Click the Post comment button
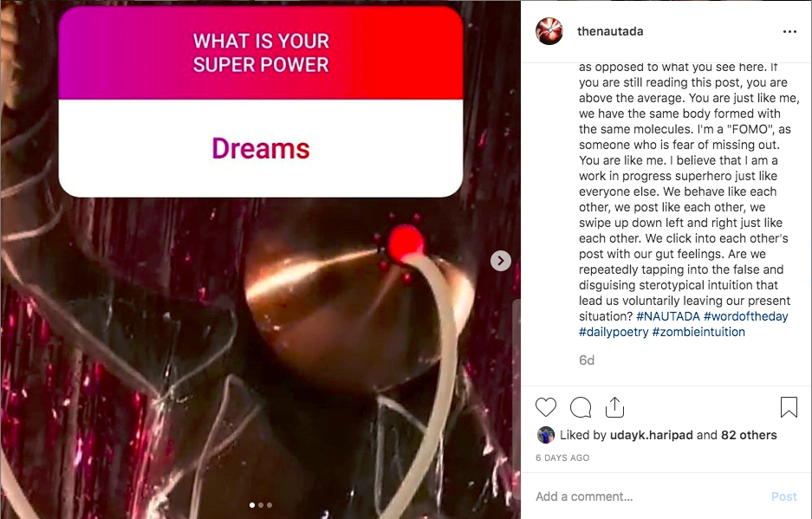This screenshot has width=812, height=519. coord(783,496)
